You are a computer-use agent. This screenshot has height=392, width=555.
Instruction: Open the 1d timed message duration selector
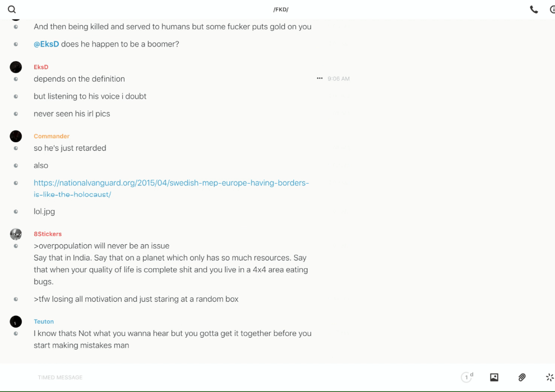[467, 377]
